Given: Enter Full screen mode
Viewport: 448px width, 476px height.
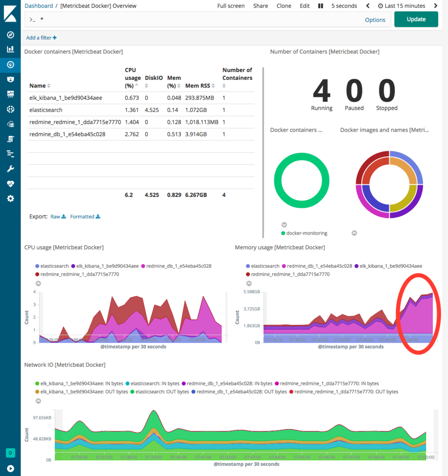Looking at the screenshot, I should pos(231,6).
